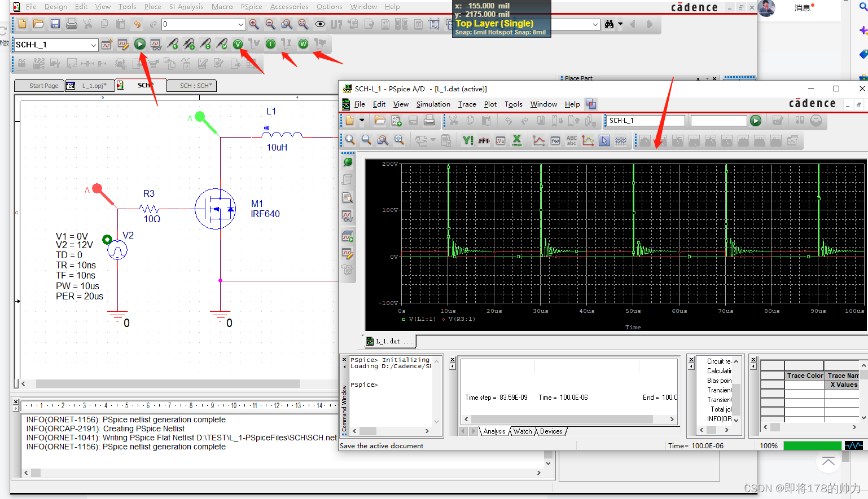Select the Analysis tab
This screenshot has width=868, height=499.
494,431
